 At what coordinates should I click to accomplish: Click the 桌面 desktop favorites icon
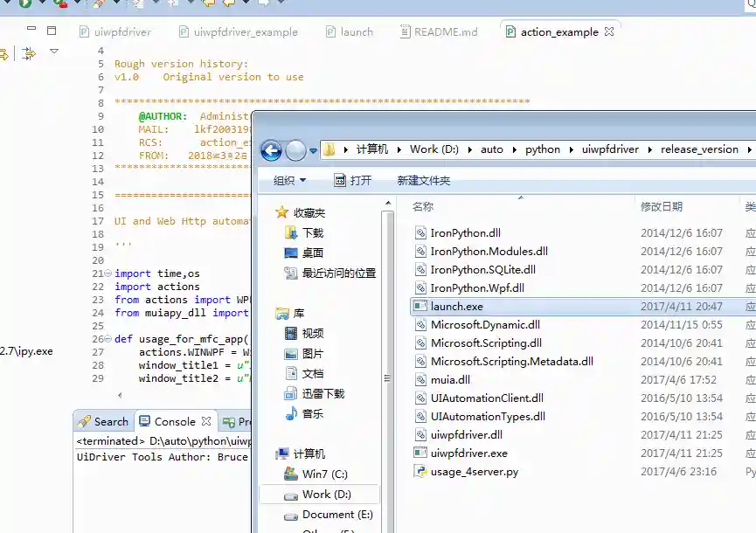click(x=292, y=253)
